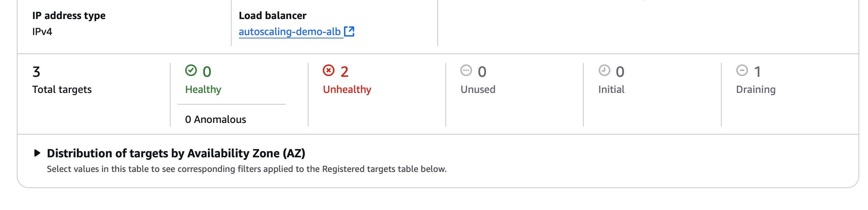Filter targets by the Unhealthy label
Image resolution: width=868 pixels, height=210 pixels.
coord(347,90)
